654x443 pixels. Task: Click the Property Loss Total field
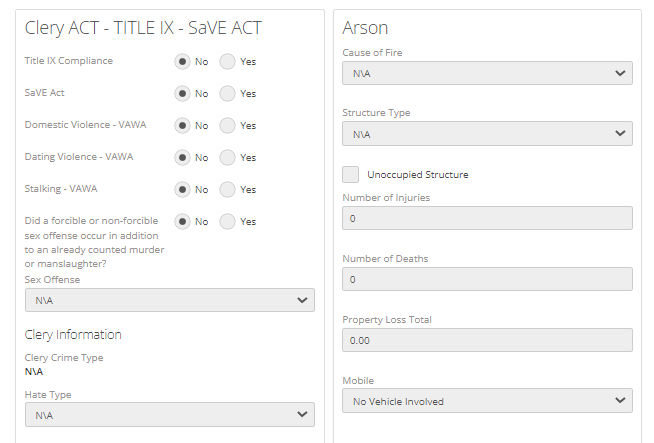(487, 340)
